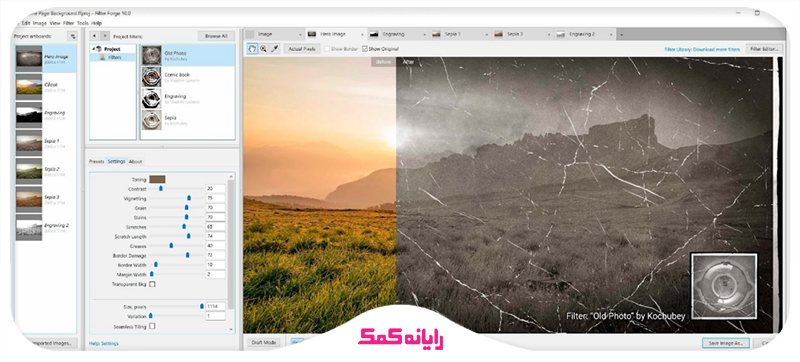Viewport: 800px width, 362px height.
Task: Select the Zoom magnifier tool
Action: click(263, 49)
